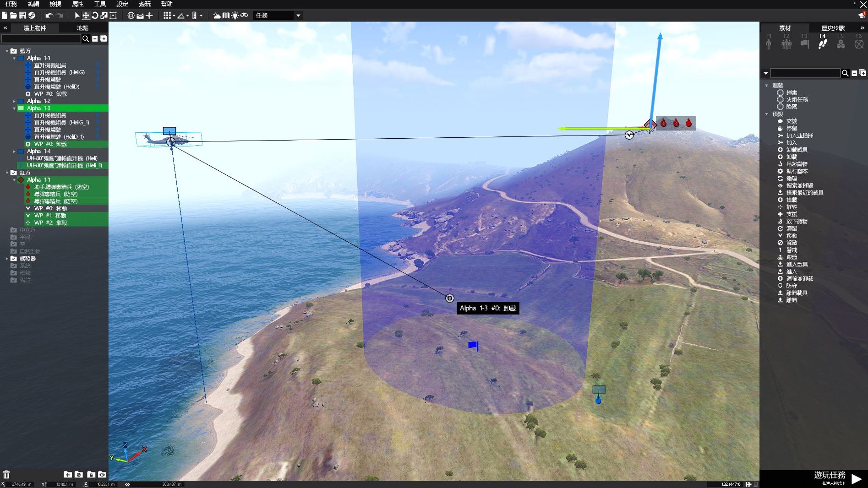Select F3 triggers flag mode
This screenshot has width=868, height=488.
click(805, 42)
